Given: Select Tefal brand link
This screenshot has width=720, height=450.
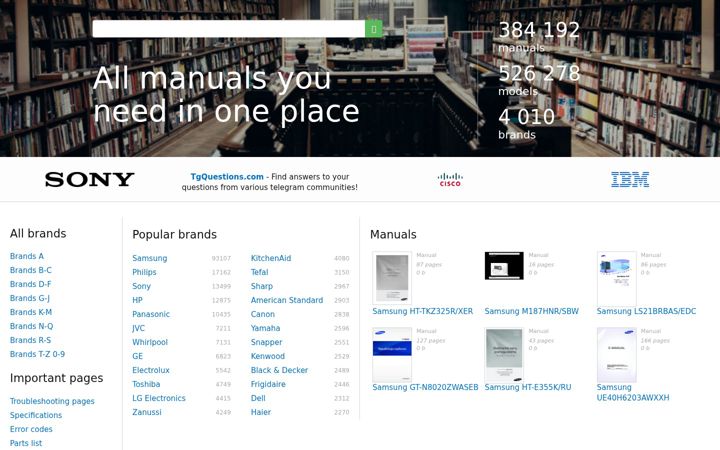Looking at the screenshot, I should (x=259, y=272).
